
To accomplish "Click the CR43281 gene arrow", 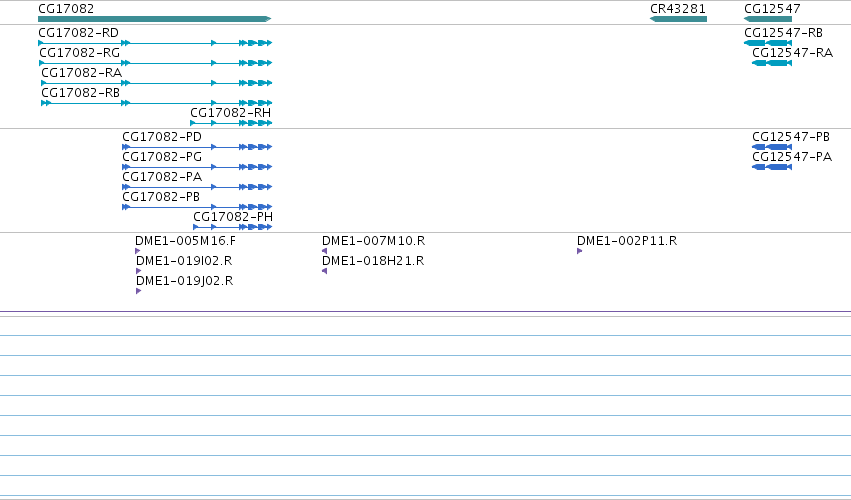I will (678, 19).
